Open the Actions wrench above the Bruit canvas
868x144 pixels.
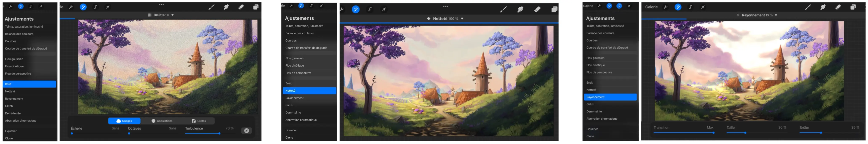tap(71, 7)
